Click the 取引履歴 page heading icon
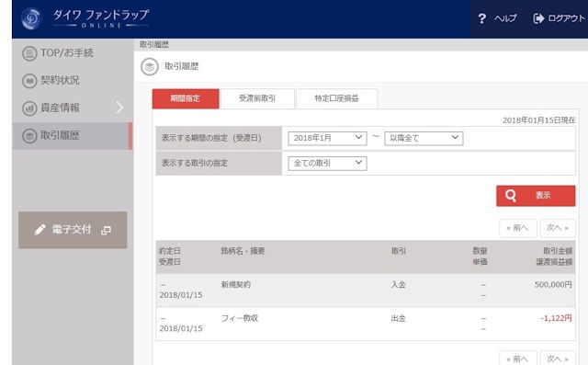The width and height of the screenshot is (588, 365). (x=150, y=67)
